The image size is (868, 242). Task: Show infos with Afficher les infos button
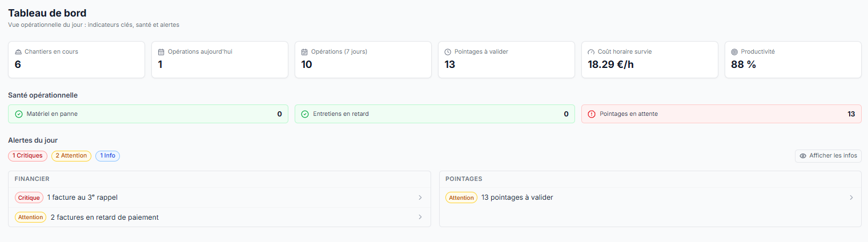[828, 155]
